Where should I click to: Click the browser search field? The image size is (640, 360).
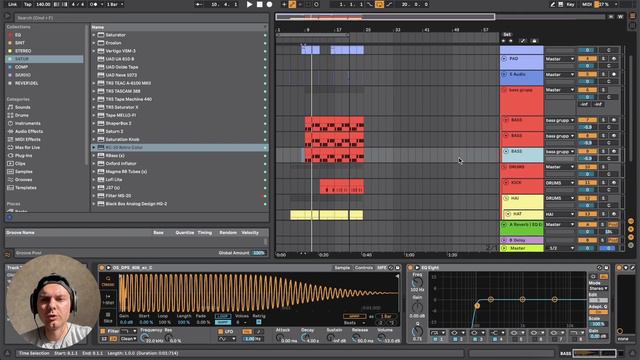(141, 18)
